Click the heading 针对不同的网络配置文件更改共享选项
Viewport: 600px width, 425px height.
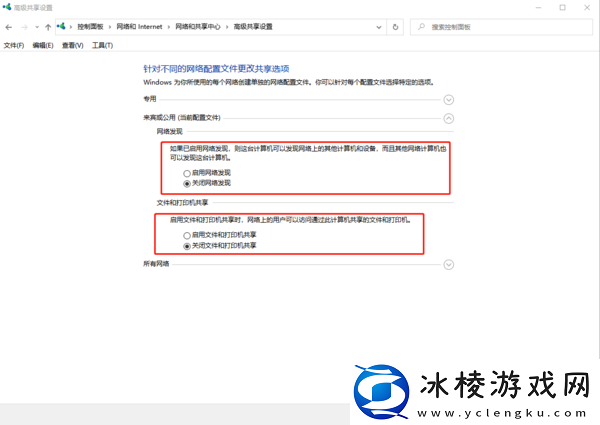tap(216, 69)
